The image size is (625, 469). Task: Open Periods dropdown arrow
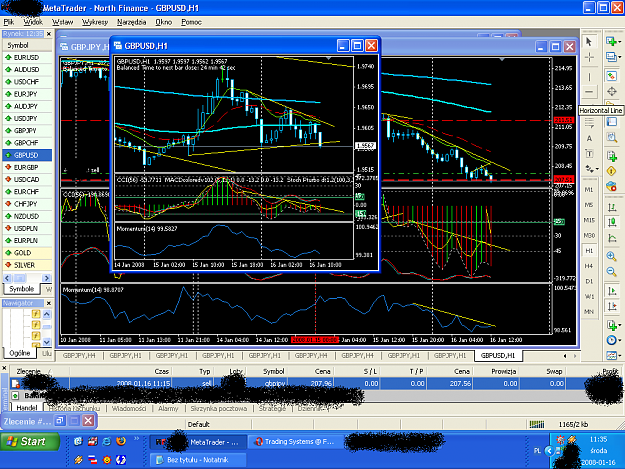tap(619, 341)
